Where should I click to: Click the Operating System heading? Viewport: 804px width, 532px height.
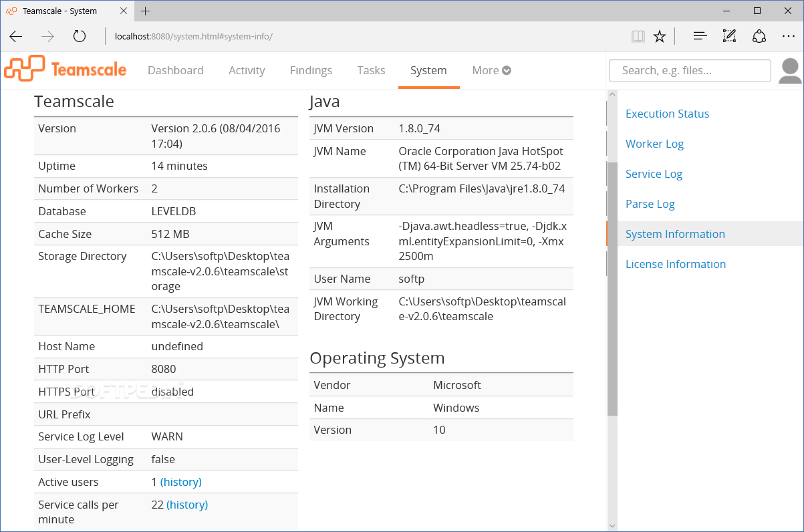pos(377,358)
